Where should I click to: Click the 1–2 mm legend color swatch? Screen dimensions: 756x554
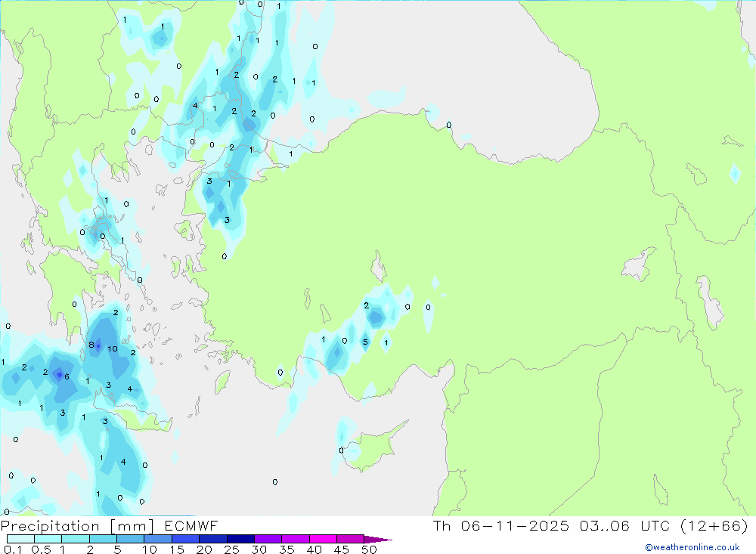click(76, 539)
